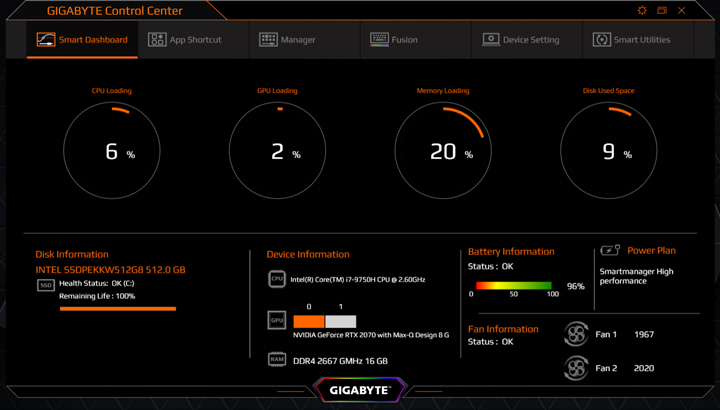
Task: Select GPU 0 orange block
Action: 309,321
